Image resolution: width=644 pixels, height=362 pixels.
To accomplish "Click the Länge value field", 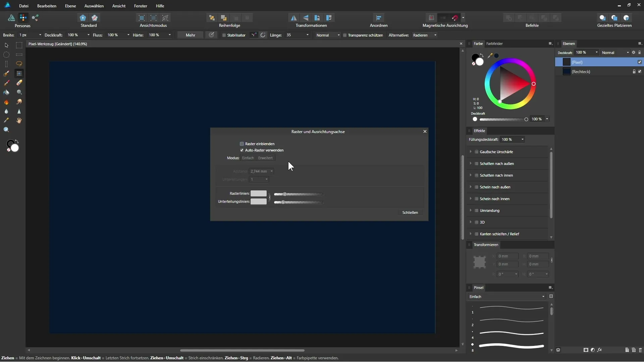I will pos(295,35).
